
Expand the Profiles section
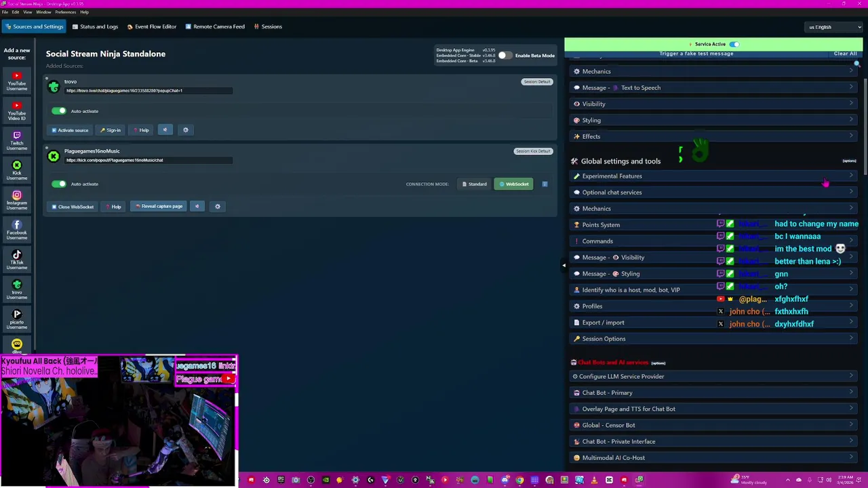[x=713, y=306]
